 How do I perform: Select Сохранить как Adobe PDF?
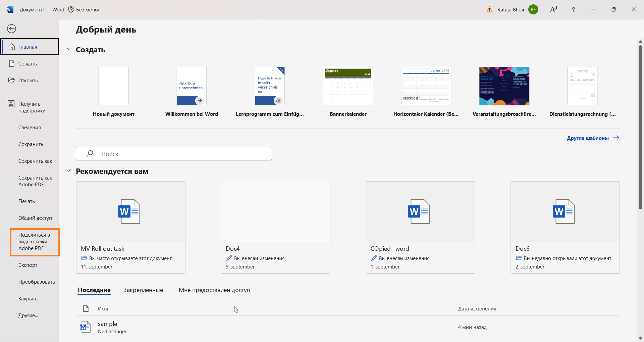coord(30,181)
